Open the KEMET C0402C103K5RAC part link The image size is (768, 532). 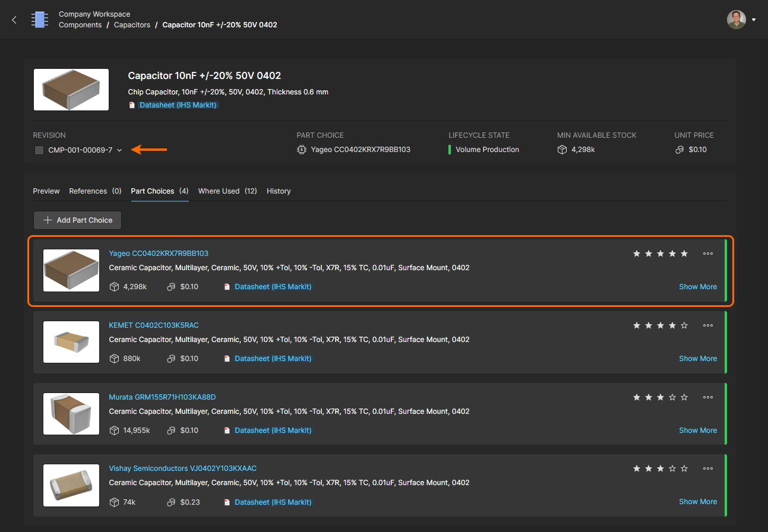(154, 325)
